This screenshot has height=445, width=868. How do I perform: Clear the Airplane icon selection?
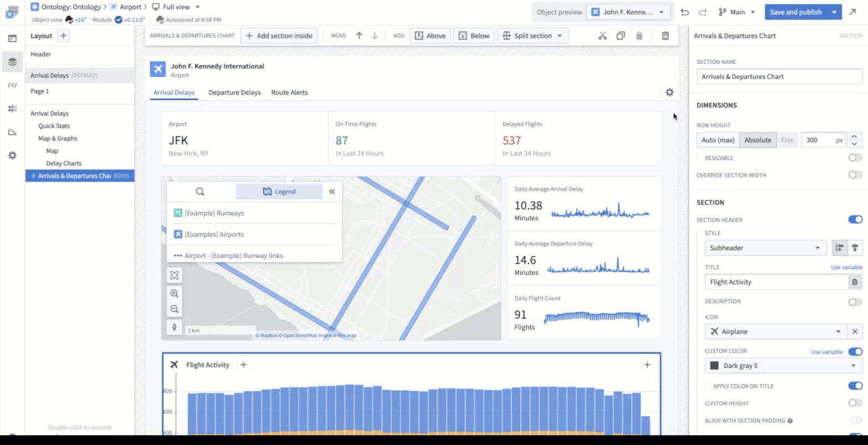(855, 331)
